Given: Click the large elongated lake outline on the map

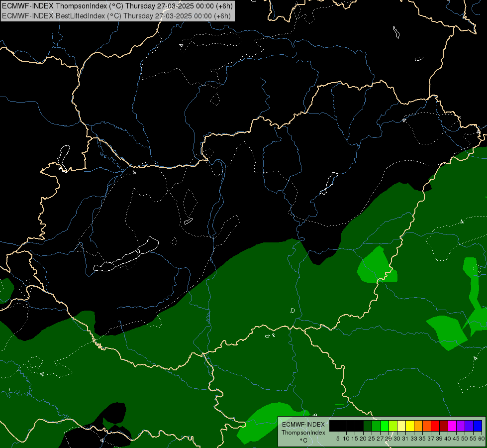Looking at the screenshot, I should (127, 255).
